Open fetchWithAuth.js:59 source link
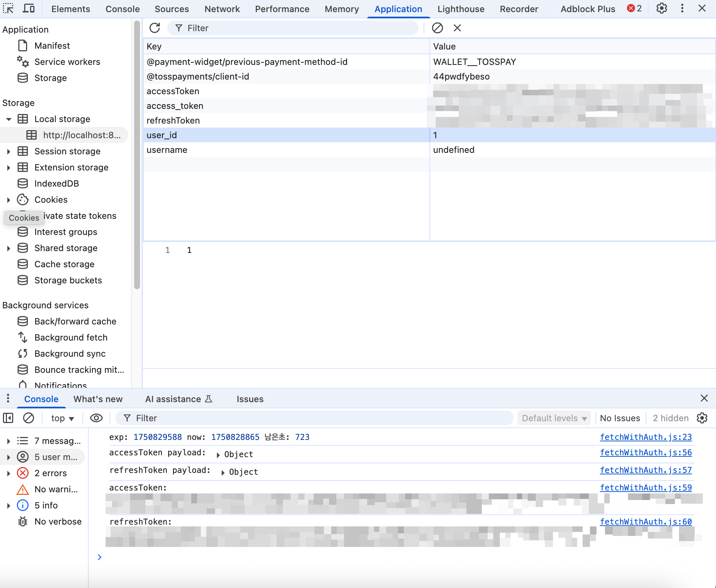 646,488
